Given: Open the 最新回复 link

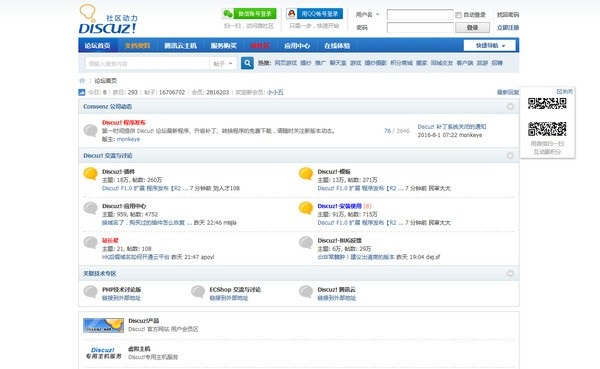Looking at the screenshot, I should click(x=508, y=92).
